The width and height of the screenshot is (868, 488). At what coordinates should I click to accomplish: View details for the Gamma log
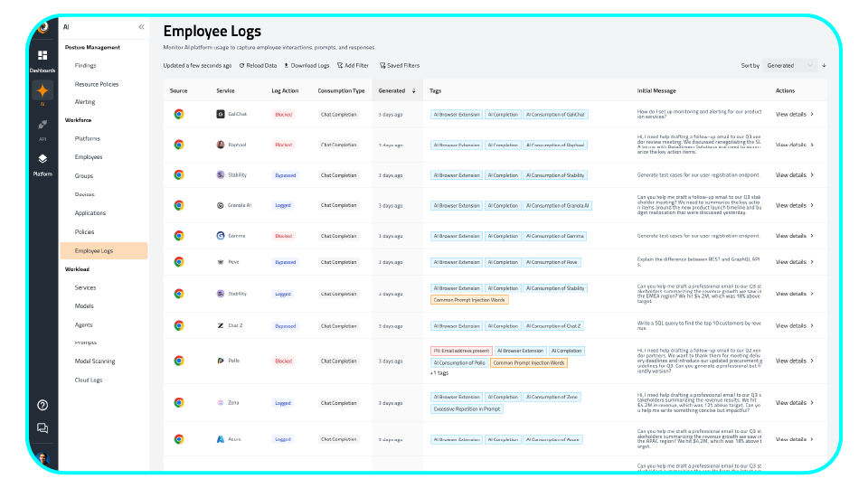coord(795,236)
